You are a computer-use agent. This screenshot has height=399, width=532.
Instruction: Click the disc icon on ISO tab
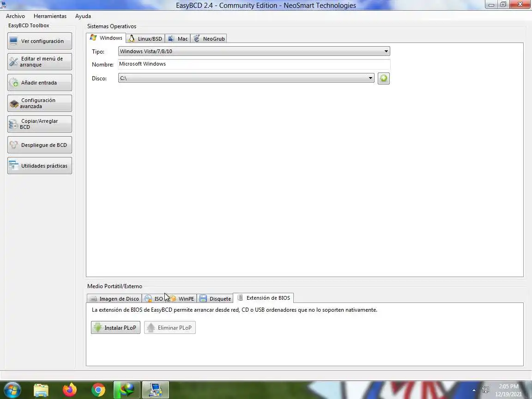coord(148,299)
